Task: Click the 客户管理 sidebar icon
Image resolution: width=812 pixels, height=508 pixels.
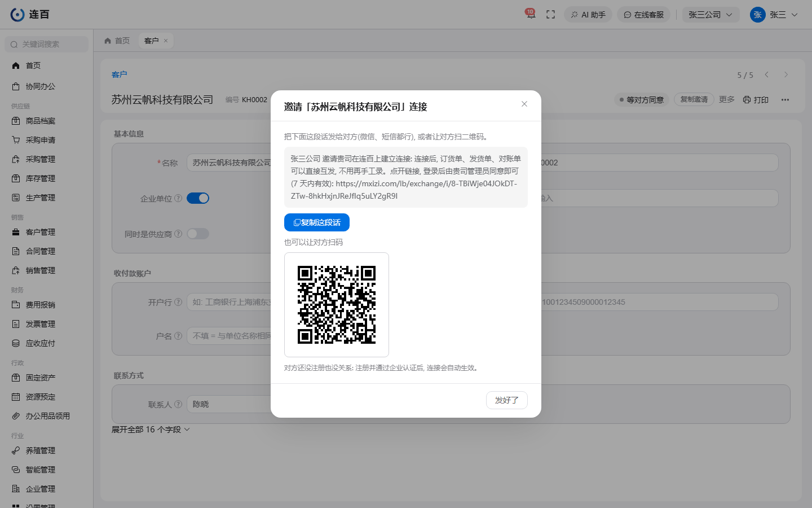Action: pos(16,232)
